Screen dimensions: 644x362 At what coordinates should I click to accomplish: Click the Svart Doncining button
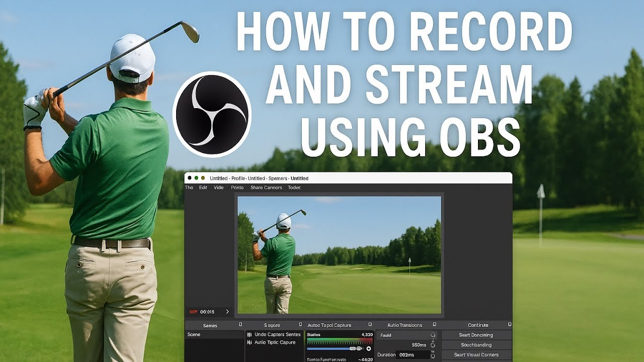476,335
